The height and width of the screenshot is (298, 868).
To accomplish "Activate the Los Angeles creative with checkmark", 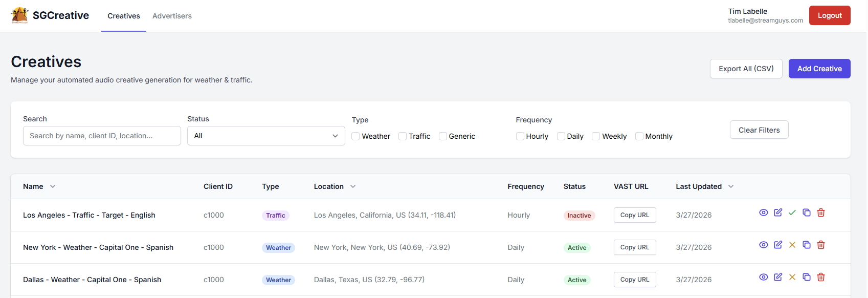I will [792, 212].
